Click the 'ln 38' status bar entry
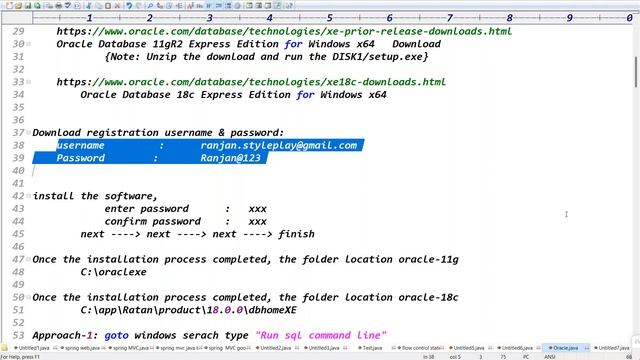Image resolution: width=640 pixels, height=360 pixels. (x=429, y=357)
